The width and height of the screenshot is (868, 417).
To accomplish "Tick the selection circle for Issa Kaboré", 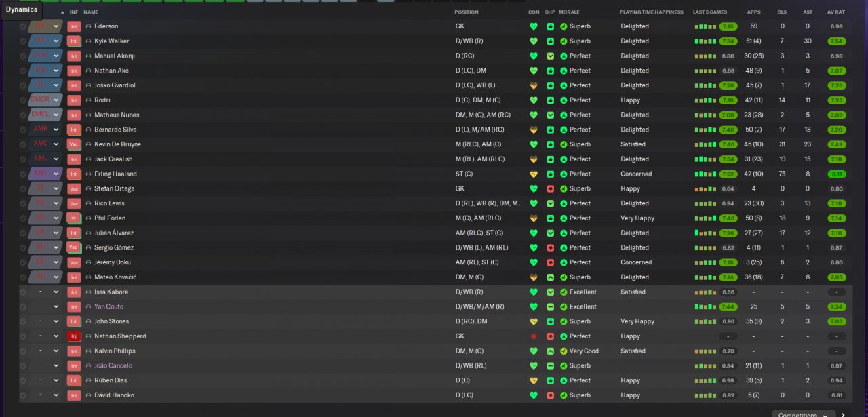I will pyautogui.click(x=23, y=292).
